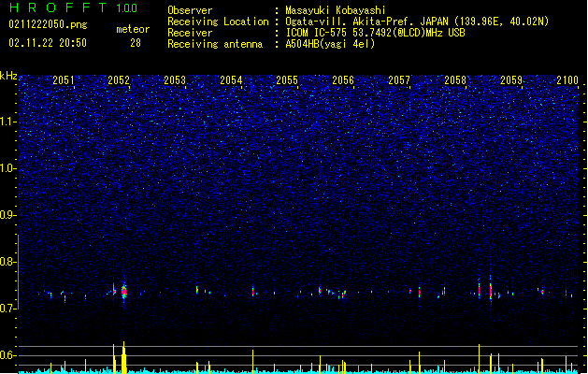Click the 2056 time marker
The width and height of the screenshot is (588, 374).
coord(343,80)
